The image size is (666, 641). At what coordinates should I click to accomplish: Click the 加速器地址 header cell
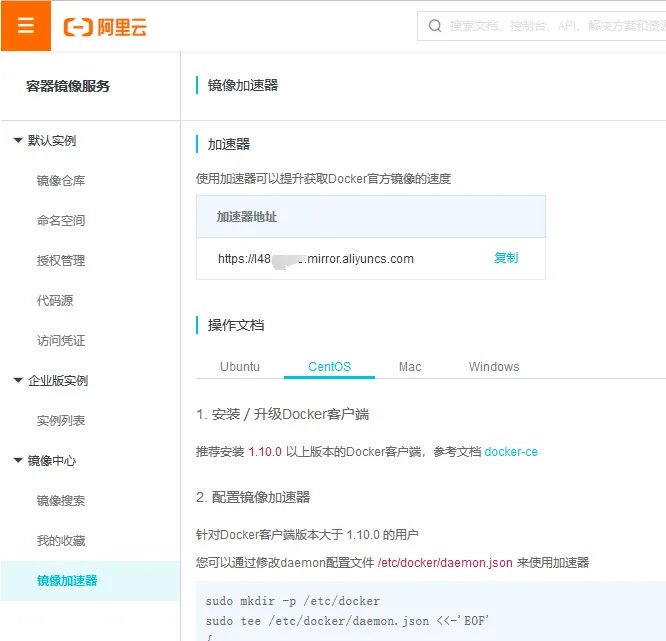371,217
